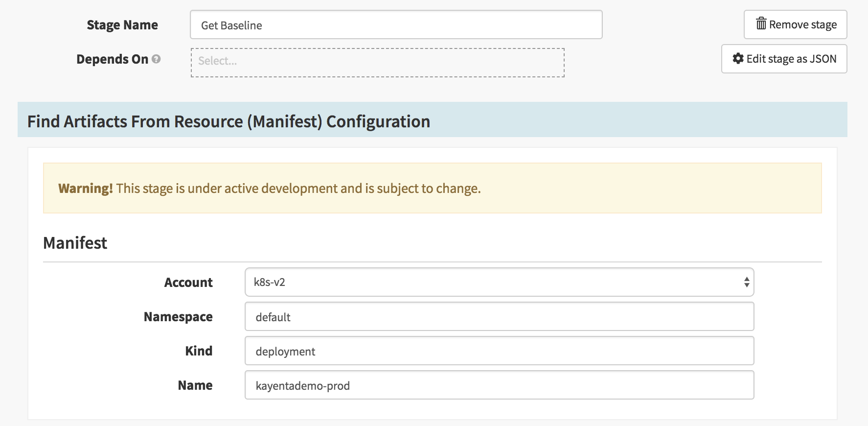Click the Stage Name field with Get Baseline
The height and width of the screenshot is (426, 868).
(x=396, y=24)
